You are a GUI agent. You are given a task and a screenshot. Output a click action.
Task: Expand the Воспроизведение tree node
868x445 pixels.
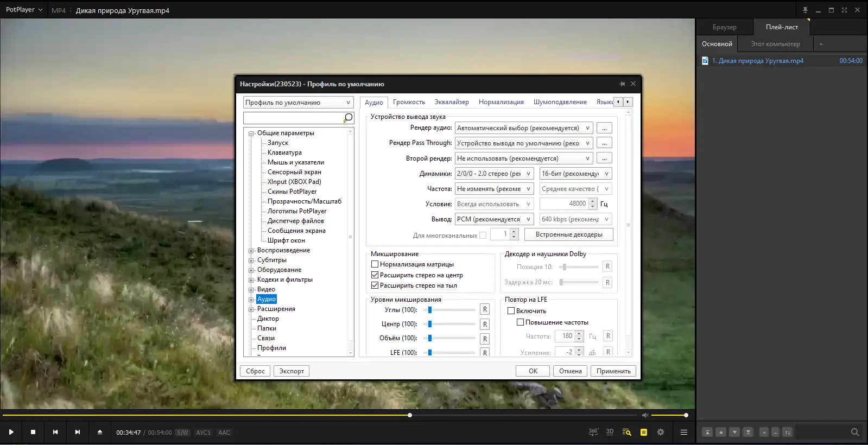click(251, 251)
